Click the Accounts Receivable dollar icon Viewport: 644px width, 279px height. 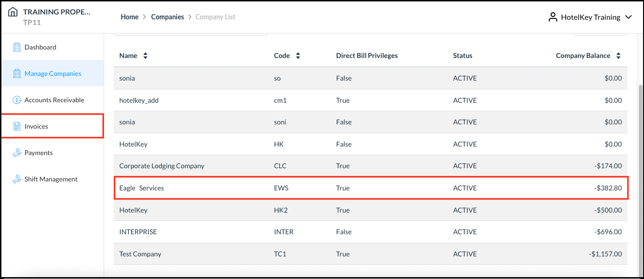point(17,100)
